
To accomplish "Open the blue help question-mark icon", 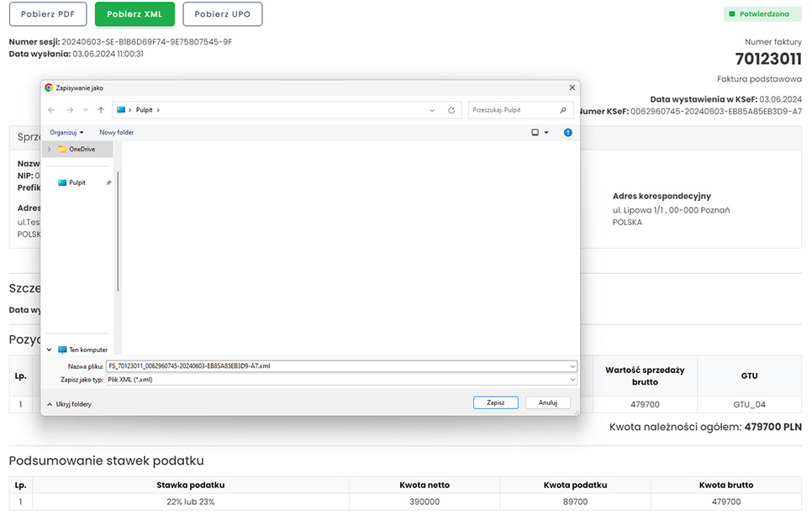I will [x=568, y=132].
